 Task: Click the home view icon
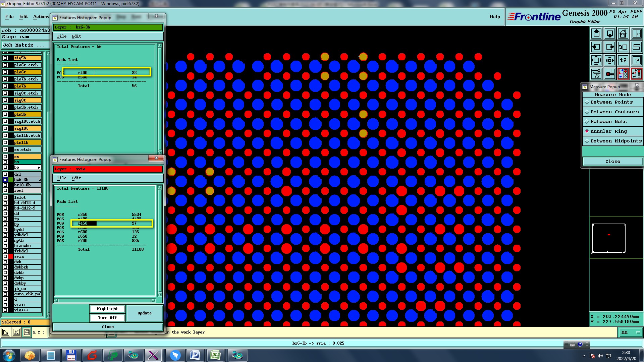[623, 34]
